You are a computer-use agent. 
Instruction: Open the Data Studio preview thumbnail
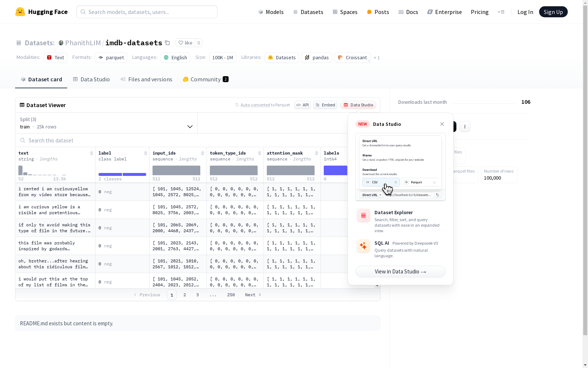(x=401, y=167)
